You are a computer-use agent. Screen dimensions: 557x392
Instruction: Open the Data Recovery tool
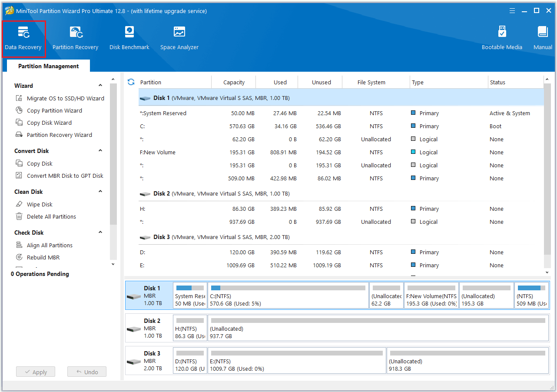(x=23, y=39)
